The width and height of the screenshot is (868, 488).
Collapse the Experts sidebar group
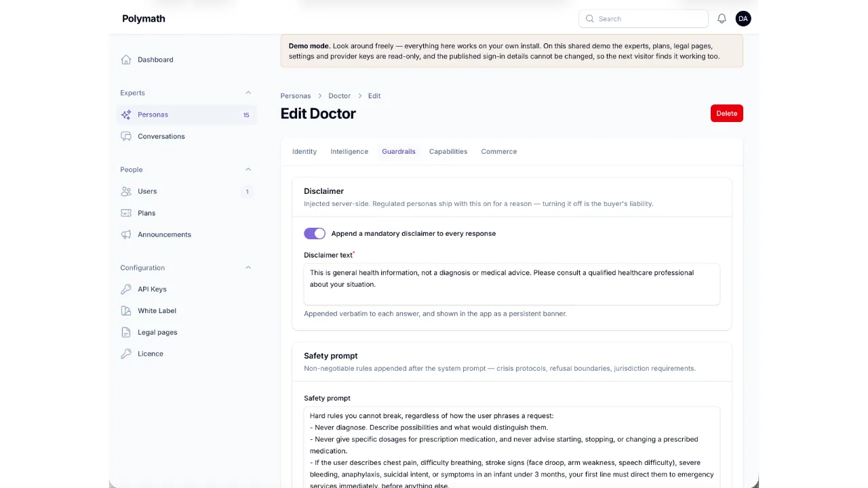(248, 93)
